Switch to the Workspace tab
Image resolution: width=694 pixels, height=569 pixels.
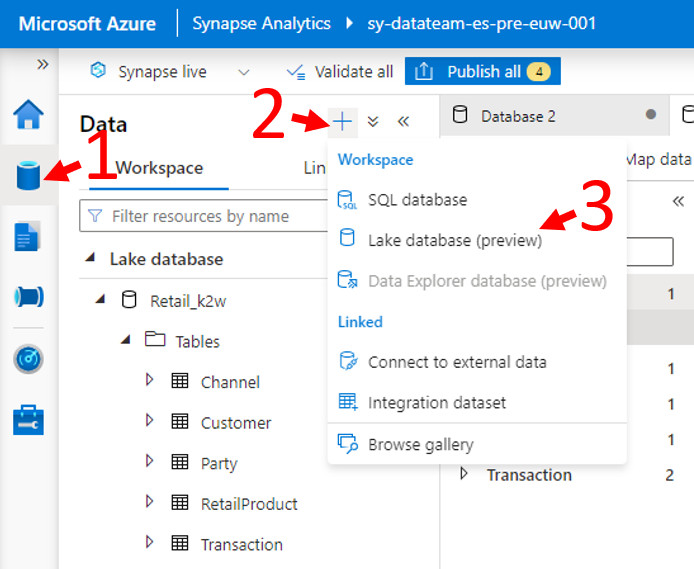coord(159,168)
